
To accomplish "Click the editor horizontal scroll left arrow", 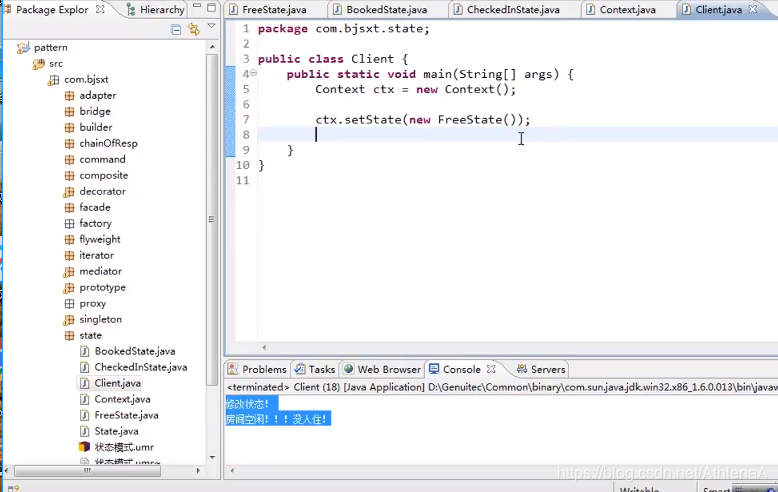I will tap(264, 348).
